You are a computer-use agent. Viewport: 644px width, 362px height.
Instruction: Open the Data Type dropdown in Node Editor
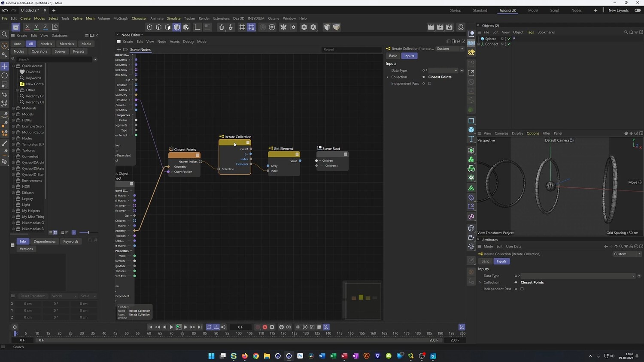pyautogui.click(x=443, y=70)
